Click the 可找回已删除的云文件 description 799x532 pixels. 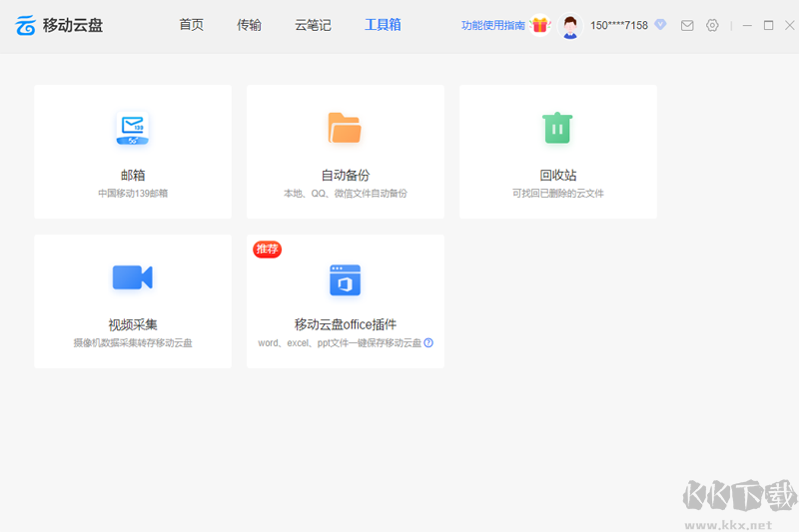pyautogui.click(x=558, y=193)
